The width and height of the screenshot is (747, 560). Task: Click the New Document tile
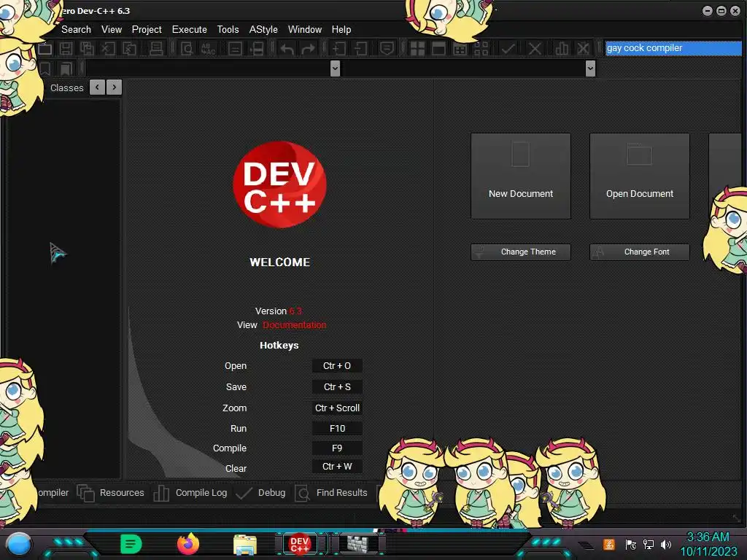tap(521, 176)
